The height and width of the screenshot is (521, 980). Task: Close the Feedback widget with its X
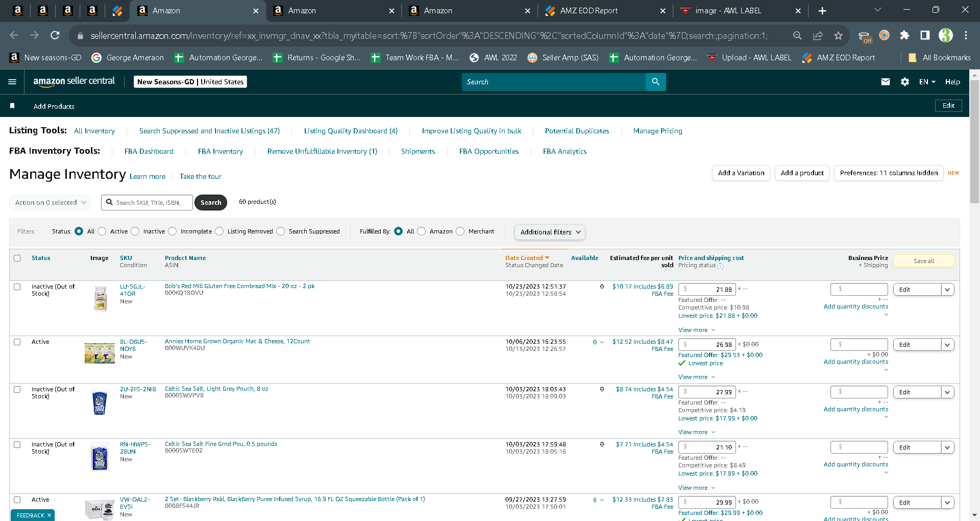click(x=49, y=515)
